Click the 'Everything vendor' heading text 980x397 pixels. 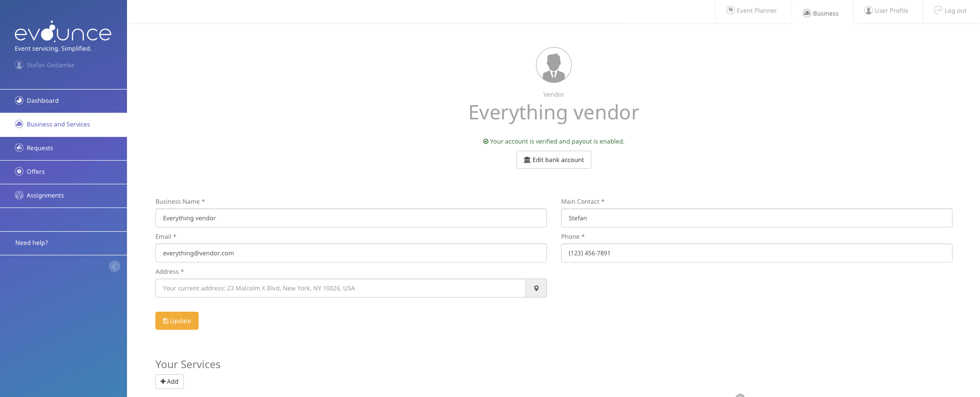point(554,113)
